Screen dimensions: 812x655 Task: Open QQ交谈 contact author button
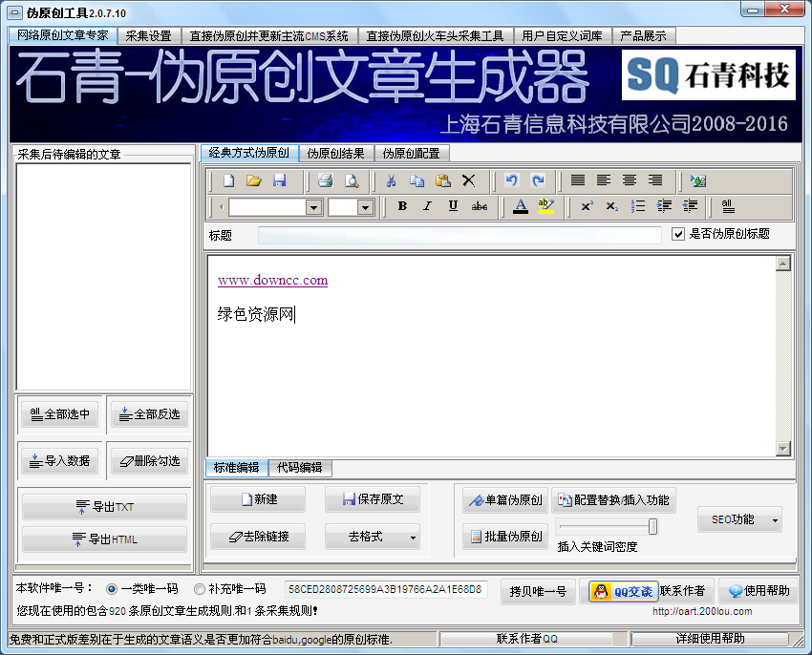(624, 591)
